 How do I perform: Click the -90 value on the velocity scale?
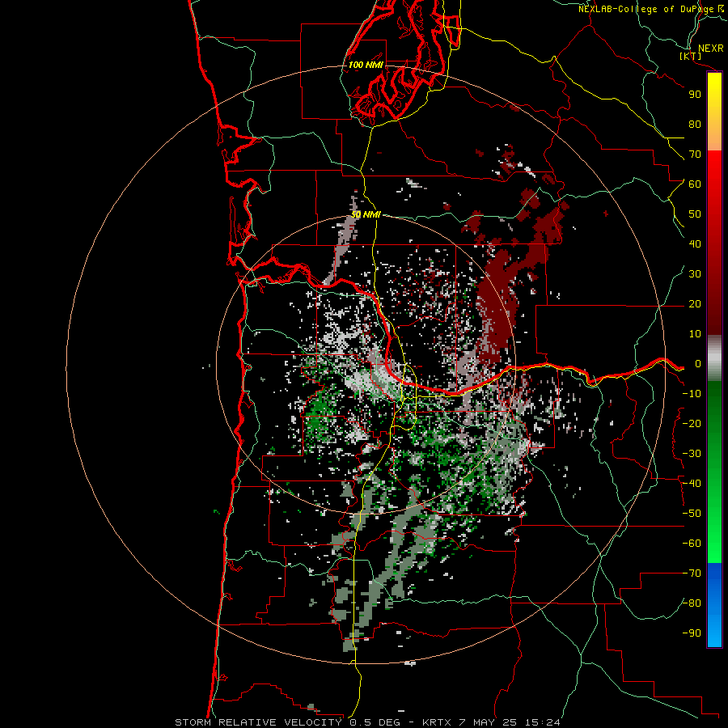[x=692, y=633]
